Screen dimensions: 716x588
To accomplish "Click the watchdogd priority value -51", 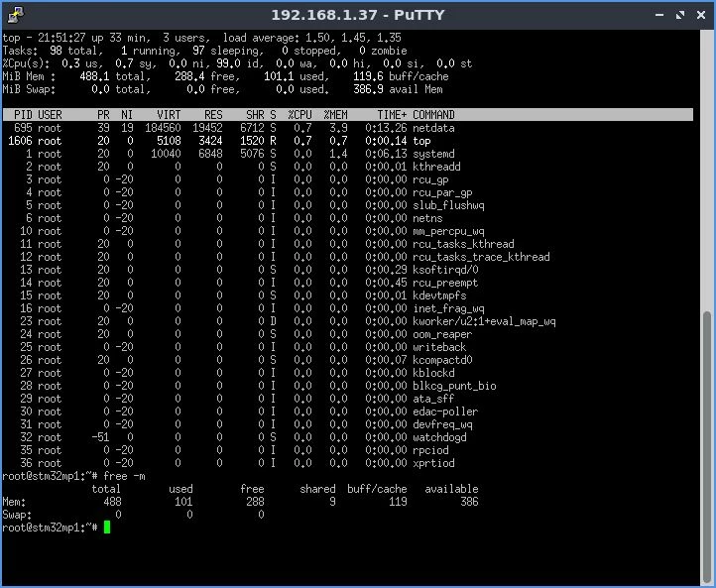I will (100, 437).
